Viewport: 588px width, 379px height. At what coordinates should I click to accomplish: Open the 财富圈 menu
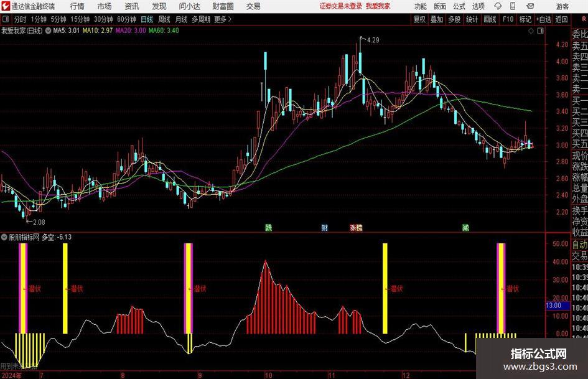(x=223, y=6)
